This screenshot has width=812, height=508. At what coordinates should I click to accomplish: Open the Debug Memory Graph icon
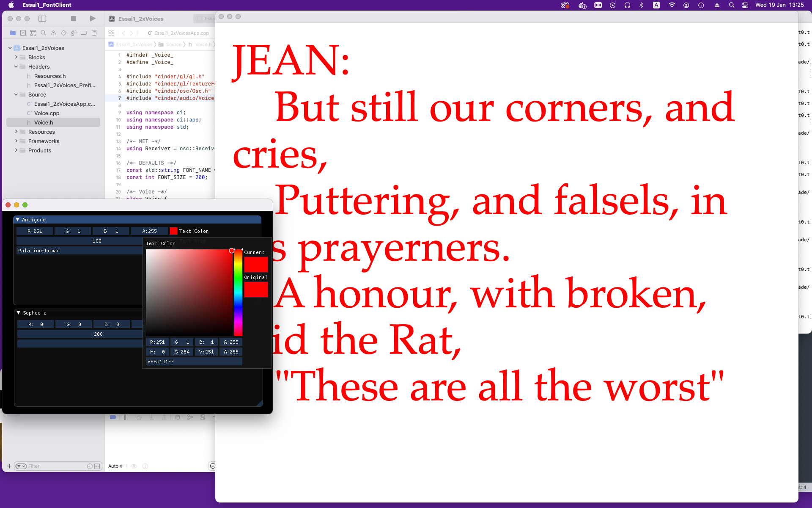(x=190, y=417)
